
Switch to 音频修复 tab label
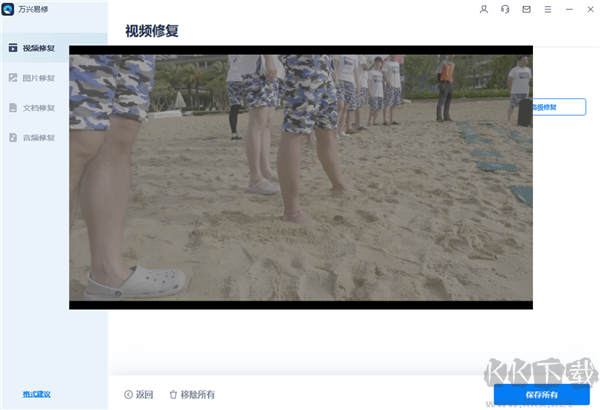point(39,138)
